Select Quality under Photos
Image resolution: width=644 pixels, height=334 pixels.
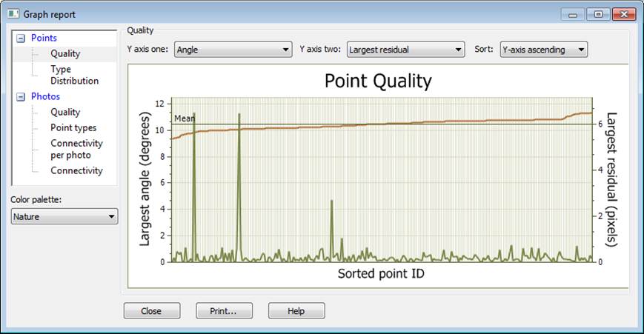click(65, 112)
